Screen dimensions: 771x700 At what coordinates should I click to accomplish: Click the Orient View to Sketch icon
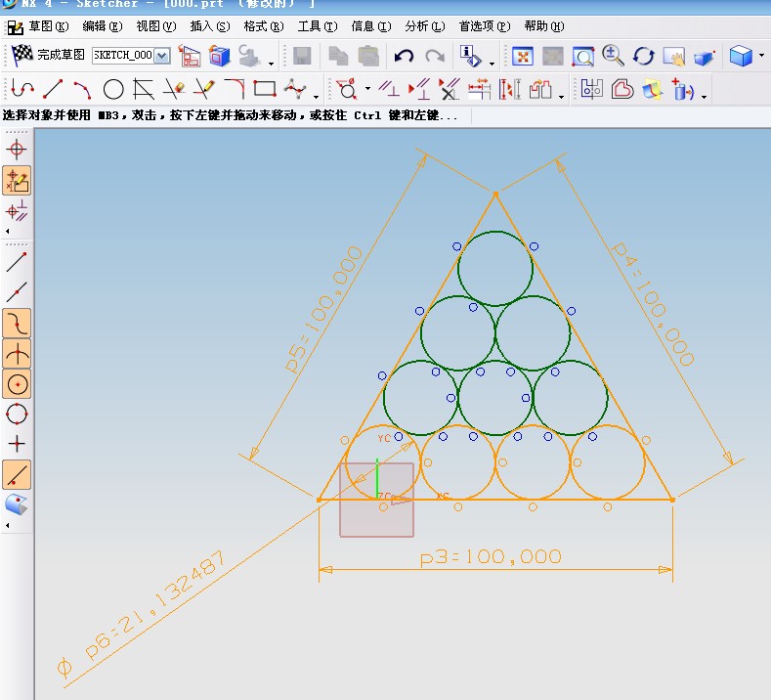pyautogui.click(x=190, y=56)
